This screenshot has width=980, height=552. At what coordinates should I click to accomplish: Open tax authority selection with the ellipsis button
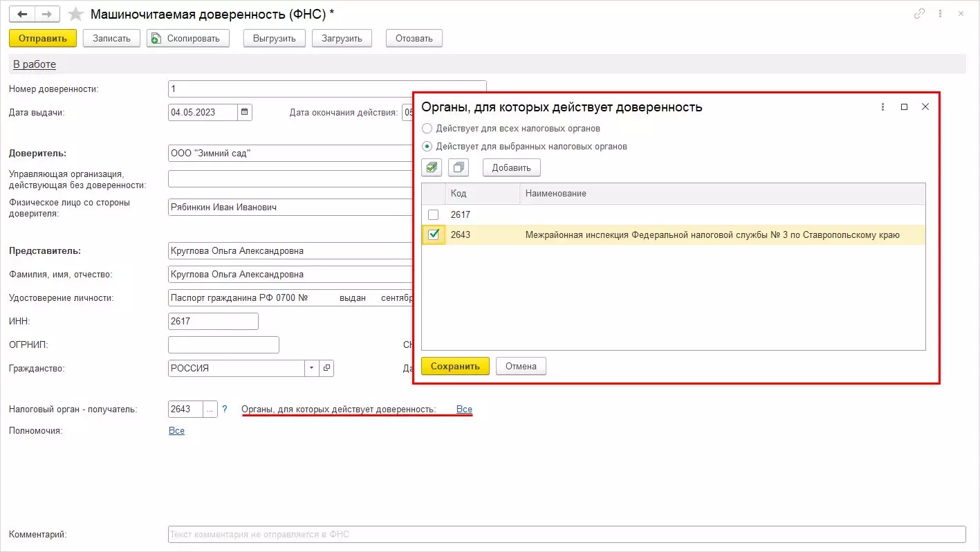pos(210,409)
